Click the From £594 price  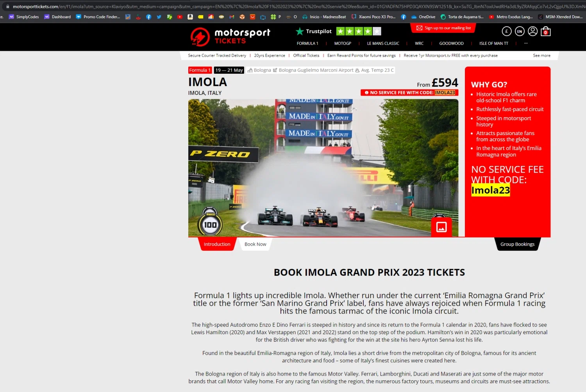coord(437,83)
